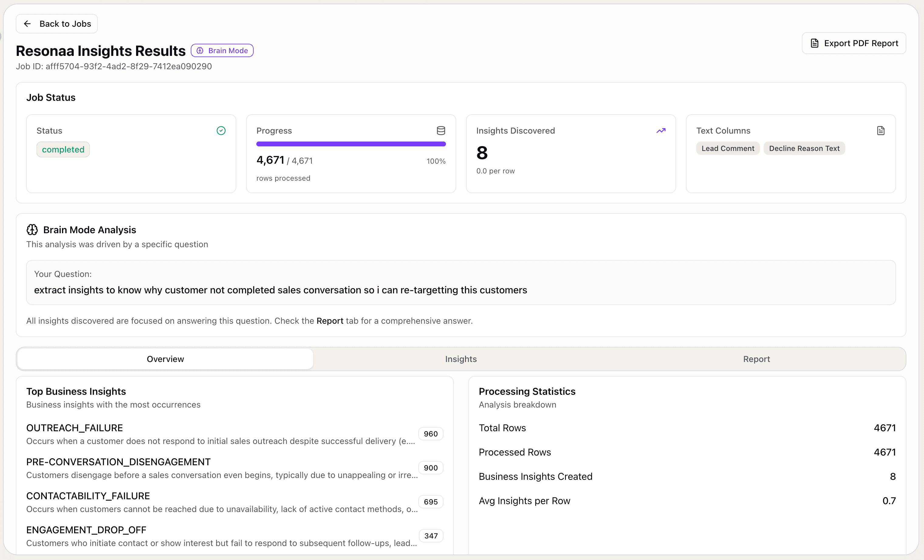
Task: Select the Lead Comment text column chip
Action: pos(727,148)
